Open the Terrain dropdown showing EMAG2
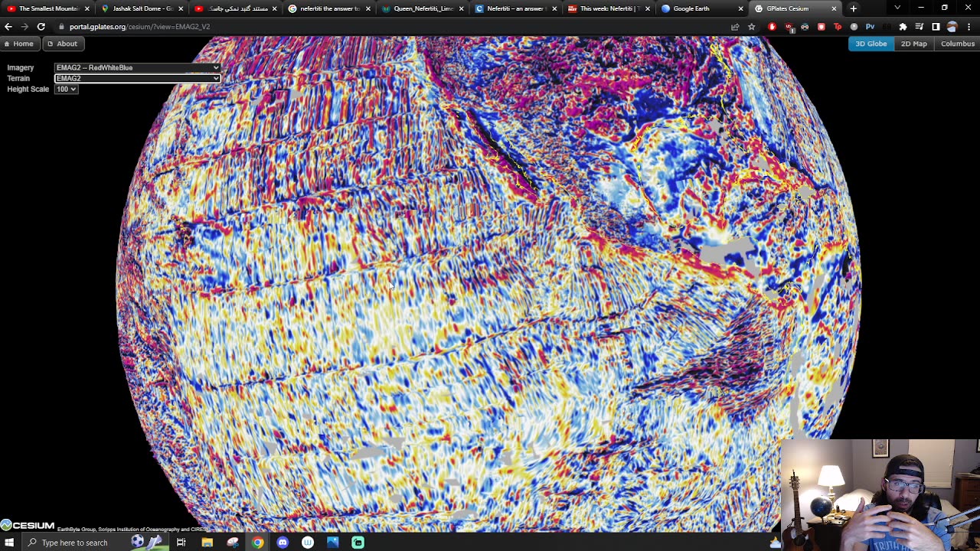The height and width of the screenshot is (551, 980). (138, 78)
